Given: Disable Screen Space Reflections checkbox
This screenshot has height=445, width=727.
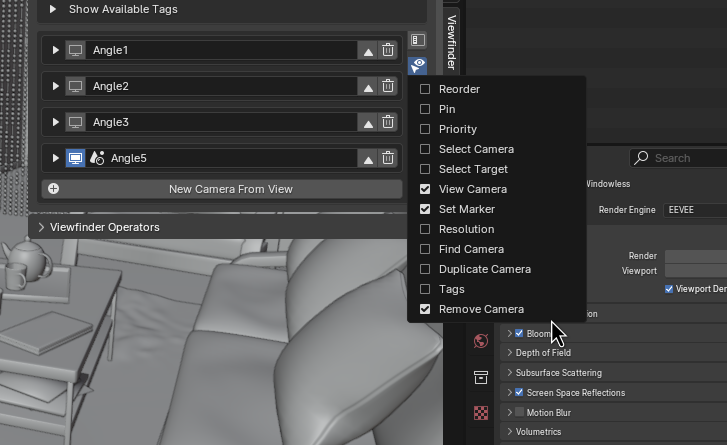Looking at the screenshot, I should click(x=519, y=393).
